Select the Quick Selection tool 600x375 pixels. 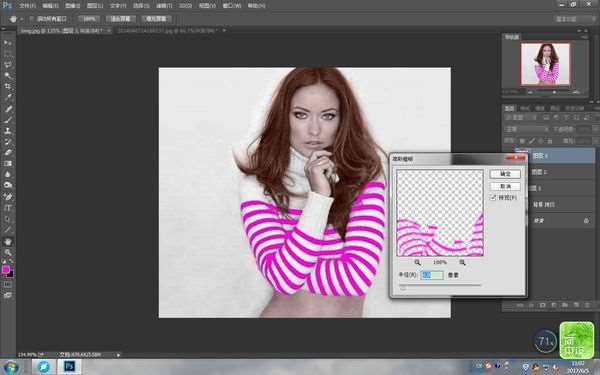(8, 75)
